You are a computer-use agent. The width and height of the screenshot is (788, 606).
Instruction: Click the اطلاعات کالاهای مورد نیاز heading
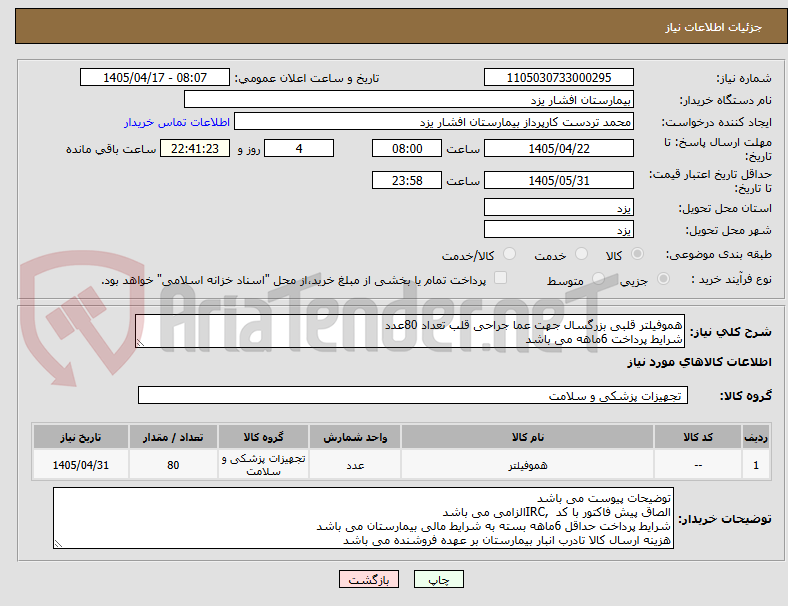(699, 362)
